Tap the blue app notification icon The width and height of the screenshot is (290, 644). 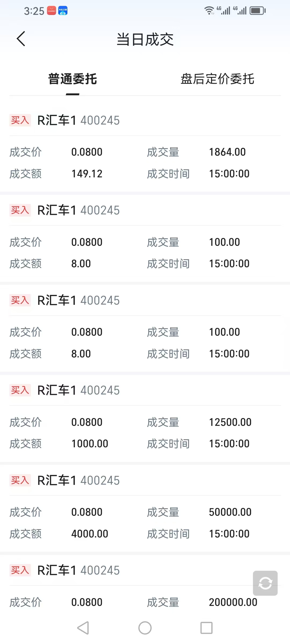[x=63, y=11]
